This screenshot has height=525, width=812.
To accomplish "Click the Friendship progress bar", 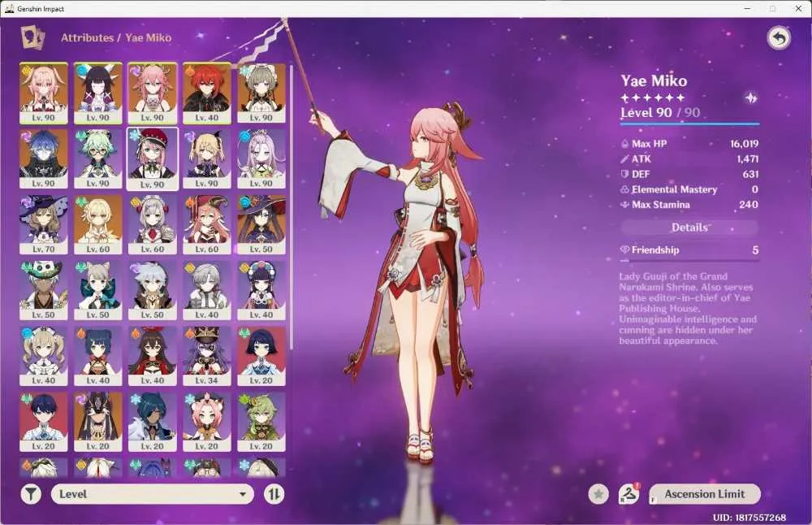I will point(689,259).
